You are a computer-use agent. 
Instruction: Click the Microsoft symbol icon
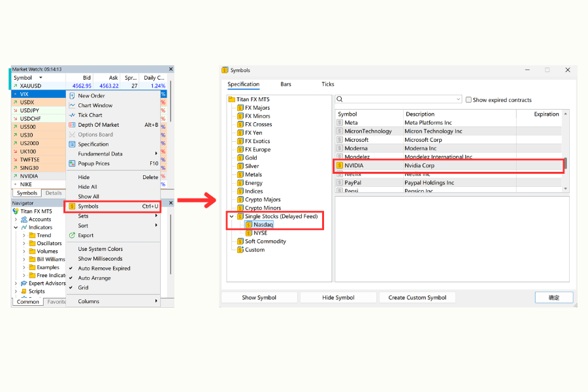pyautogui.click(x=340, y=140)
